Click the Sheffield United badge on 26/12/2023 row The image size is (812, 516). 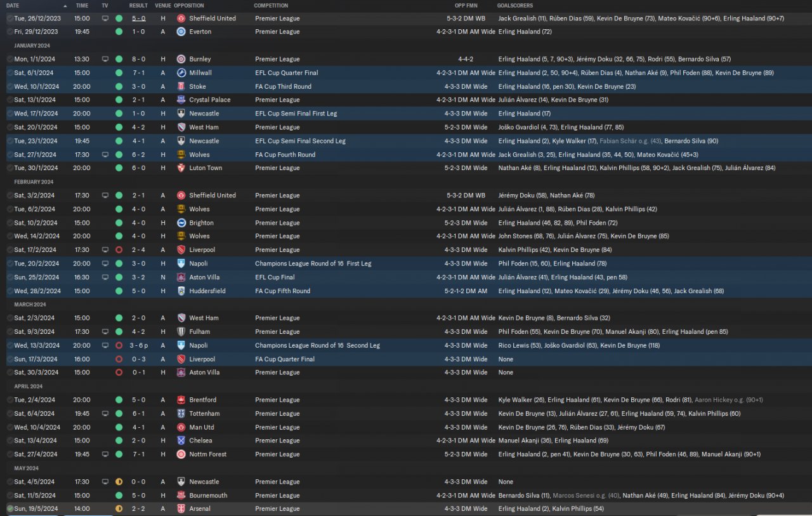coord(181,18)
